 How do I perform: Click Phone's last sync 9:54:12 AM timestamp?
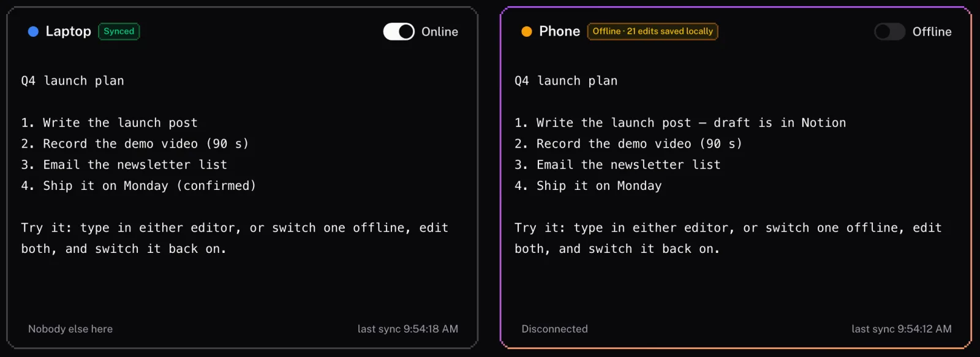pos(902,329)
